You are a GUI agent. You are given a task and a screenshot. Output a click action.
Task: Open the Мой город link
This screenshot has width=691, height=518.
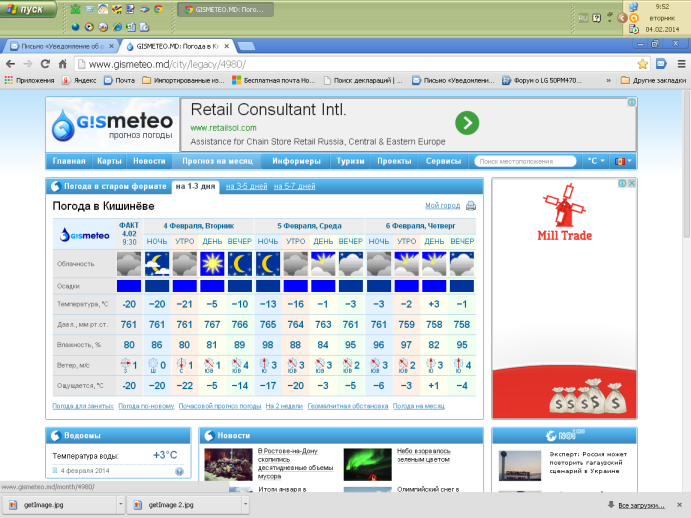coord(442,205)
